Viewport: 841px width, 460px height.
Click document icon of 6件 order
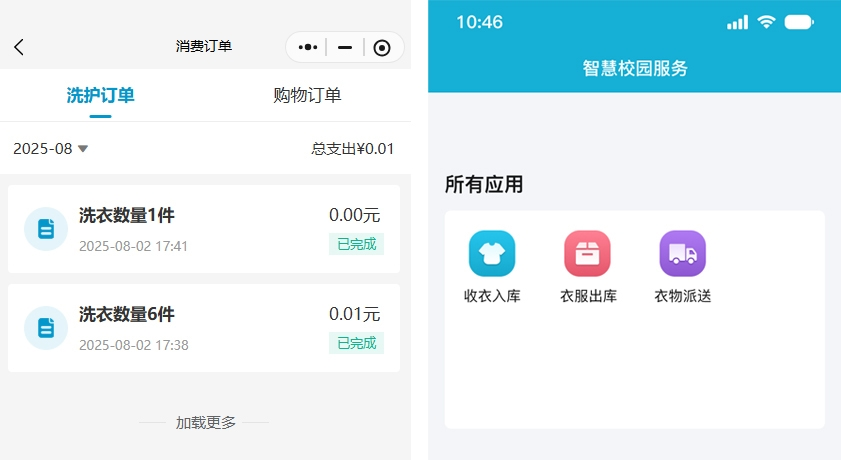(46, 328)
